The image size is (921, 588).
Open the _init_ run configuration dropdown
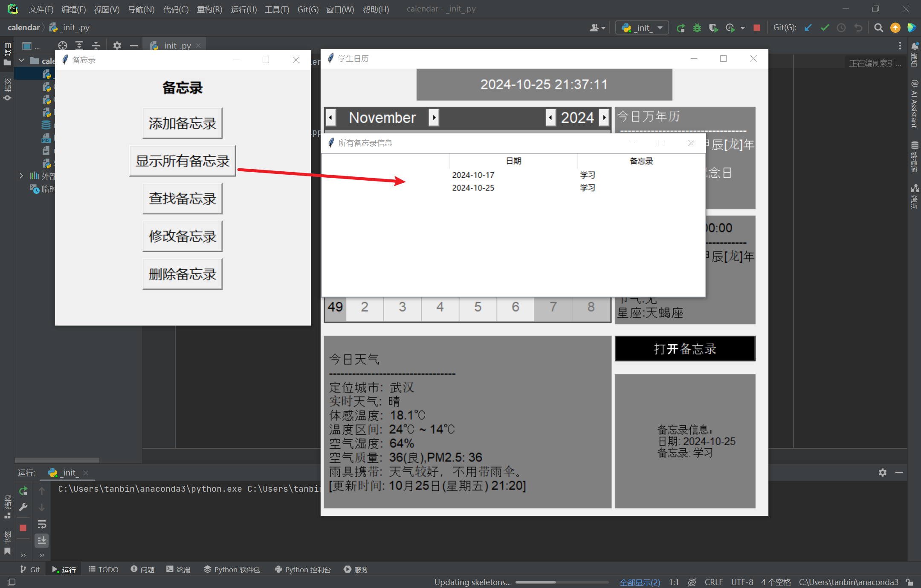[x=642, y=28]
